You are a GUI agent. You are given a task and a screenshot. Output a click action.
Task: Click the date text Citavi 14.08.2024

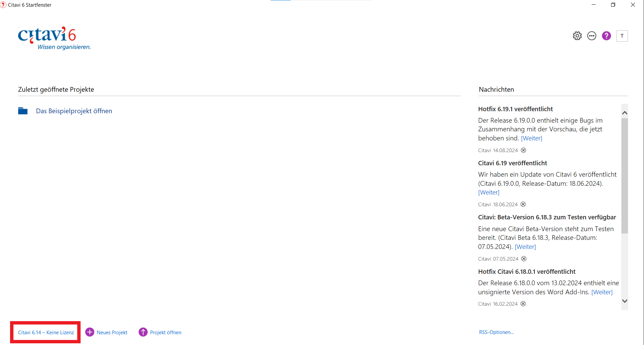coord(498,150)
